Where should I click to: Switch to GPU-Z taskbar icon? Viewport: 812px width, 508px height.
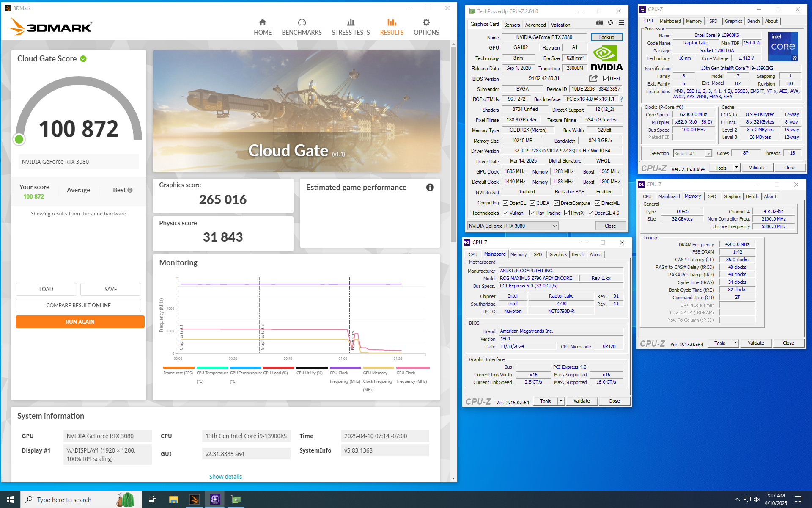click(x=236, y=500)
